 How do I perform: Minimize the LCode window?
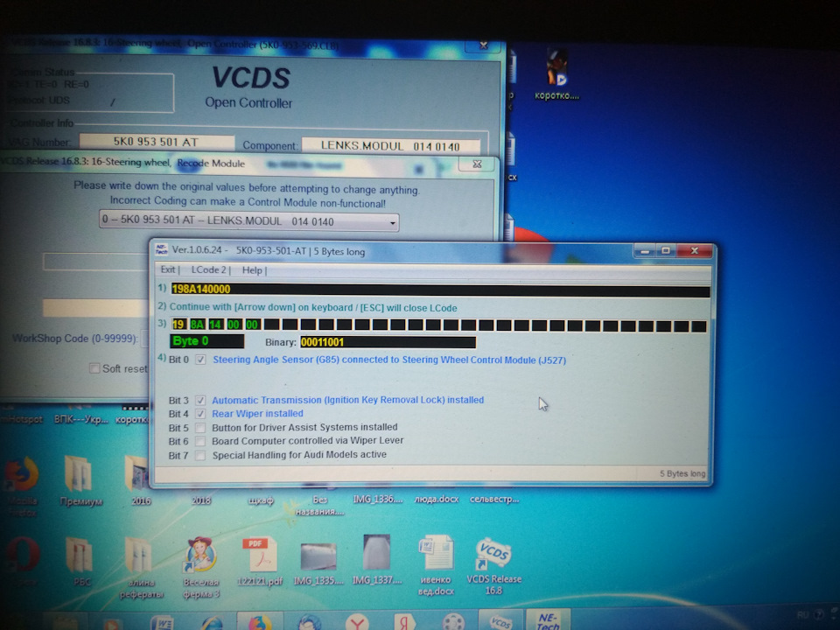[645, 251]
